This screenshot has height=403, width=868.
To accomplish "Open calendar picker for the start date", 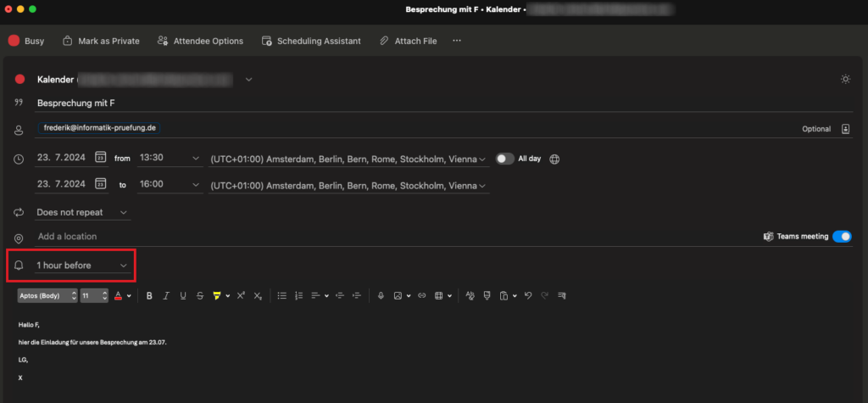I will click(x=100, y=158).
